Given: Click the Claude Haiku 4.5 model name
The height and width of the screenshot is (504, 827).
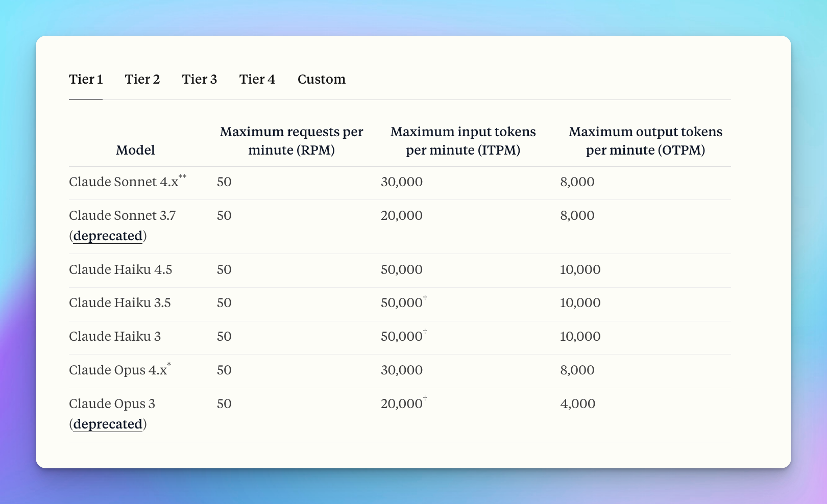Looking at the screenshot, I should pos(120,270).
